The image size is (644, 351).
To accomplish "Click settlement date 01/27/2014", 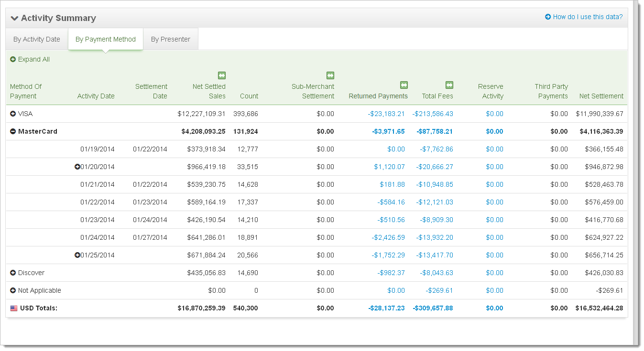I will pos(150,238).
